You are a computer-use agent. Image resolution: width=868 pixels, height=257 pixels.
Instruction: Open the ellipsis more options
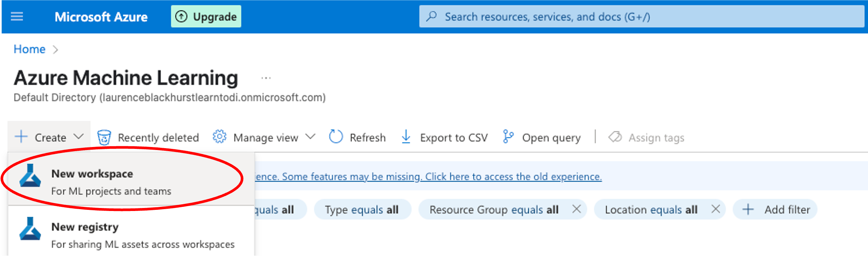pos(266,78)
